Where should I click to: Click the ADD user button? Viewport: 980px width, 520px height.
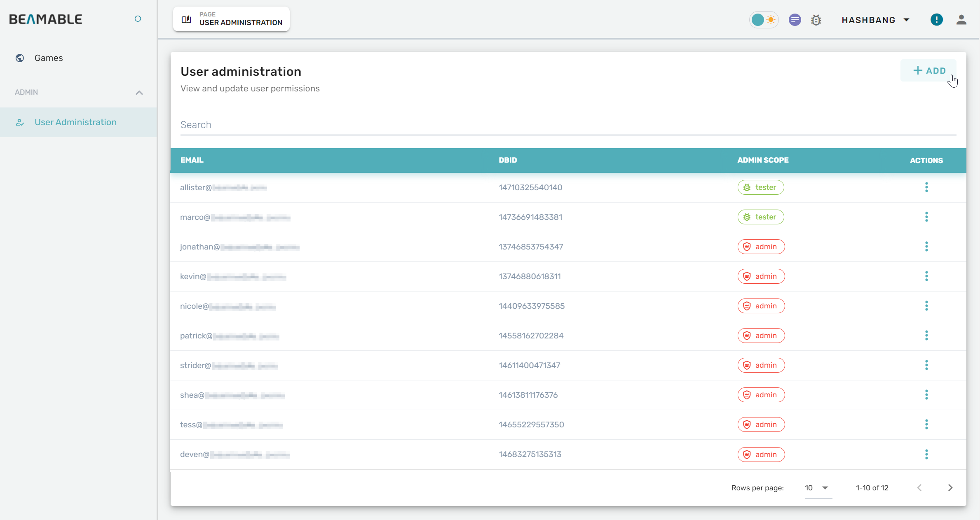click(x=929, y=70)
